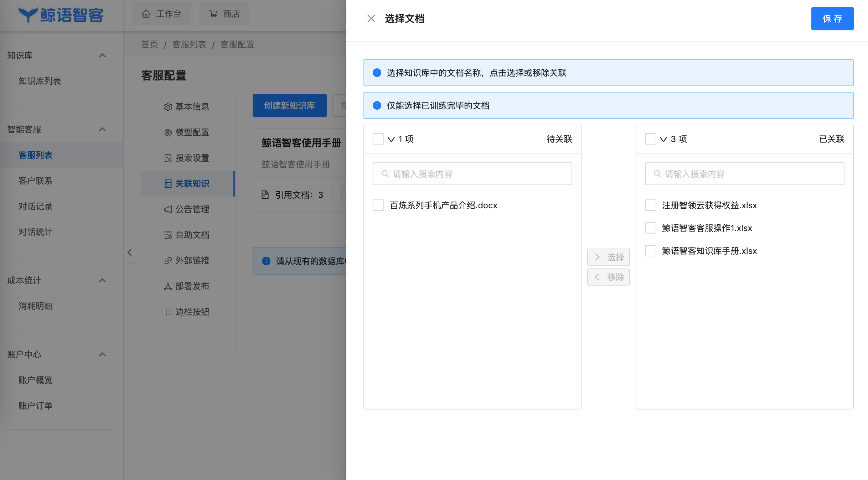Toggle select-all checkbox in 已关联 list
The height and width of the screenshot is (480, 868).
650,139
